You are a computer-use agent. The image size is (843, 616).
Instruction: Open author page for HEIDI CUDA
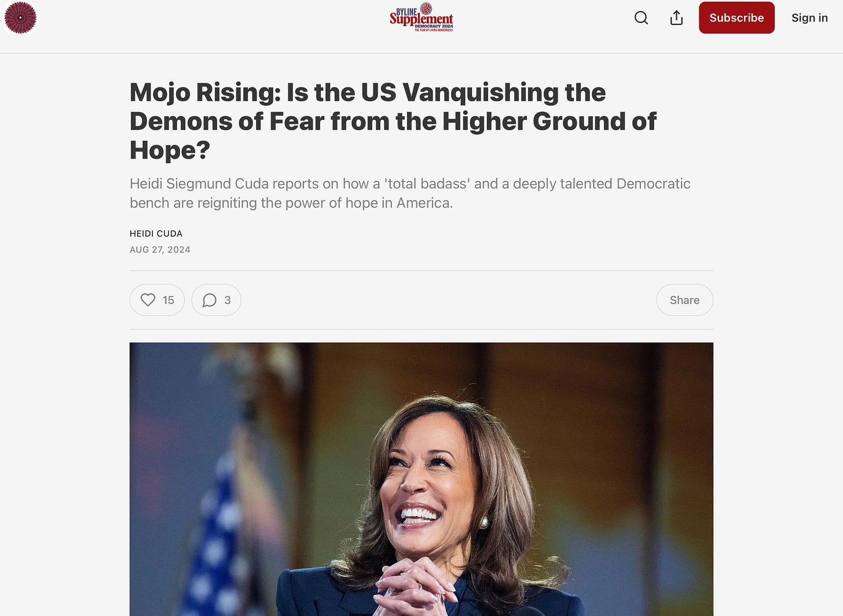pos(156,233)
